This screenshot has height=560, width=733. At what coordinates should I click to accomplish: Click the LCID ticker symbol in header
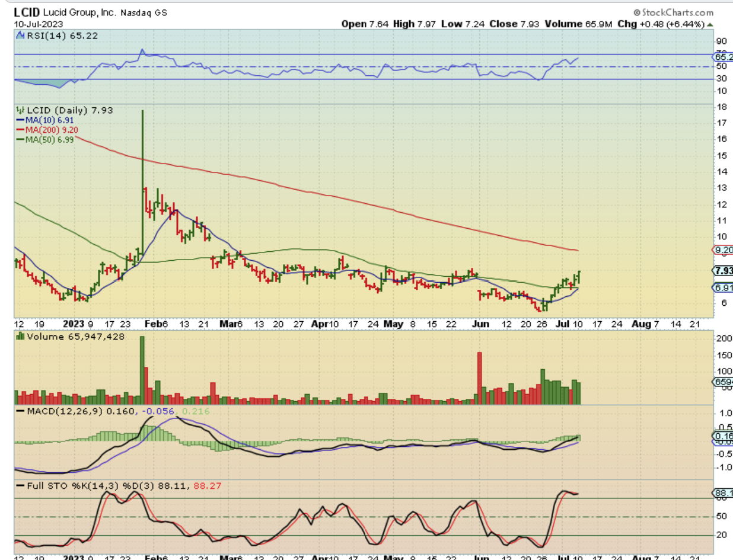[x=28, y=12]
